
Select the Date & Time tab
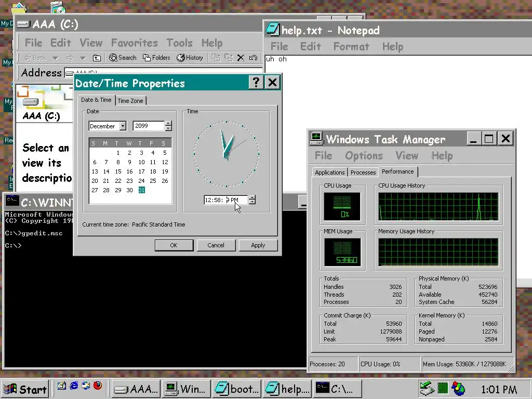(x=96, y=100)
